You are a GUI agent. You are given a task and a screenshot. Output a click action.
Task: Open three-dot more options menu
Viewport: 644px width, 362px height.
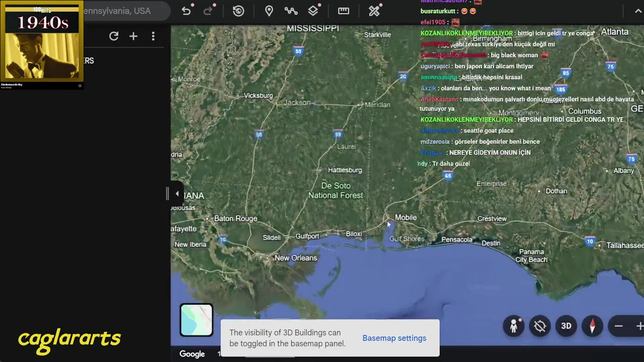click(153, 36)
